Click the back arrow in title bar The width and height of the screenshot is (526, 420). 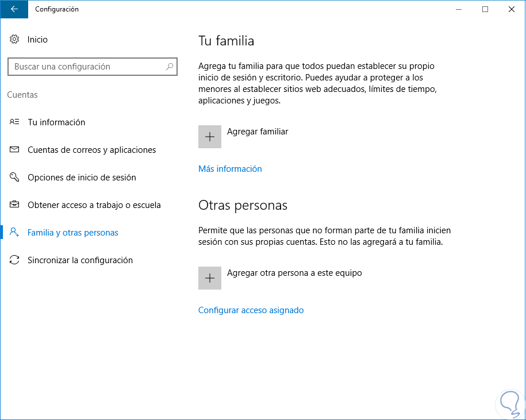coord(14,9)
